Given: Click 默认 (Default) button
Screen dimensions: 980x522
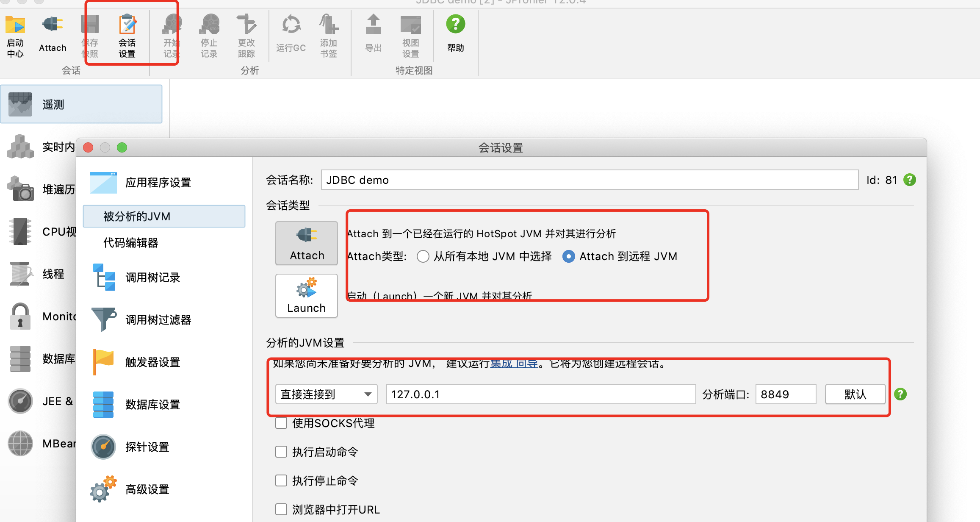Looking at the screenshot, I should 854,394.
